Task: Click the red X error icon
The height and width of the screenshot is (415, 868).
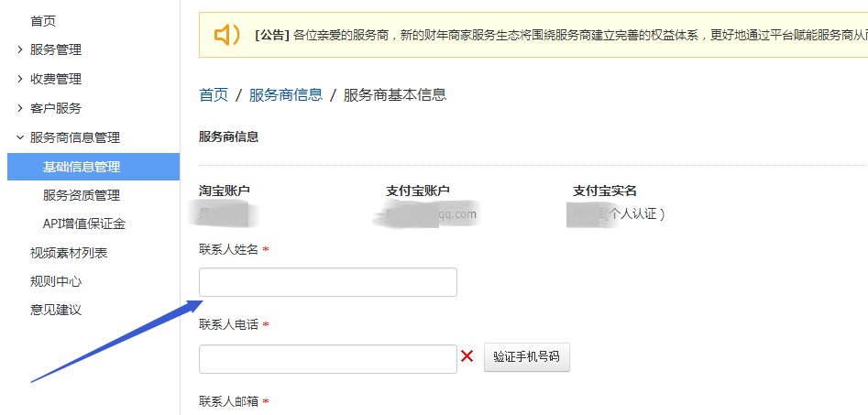Action: (467, 356)
